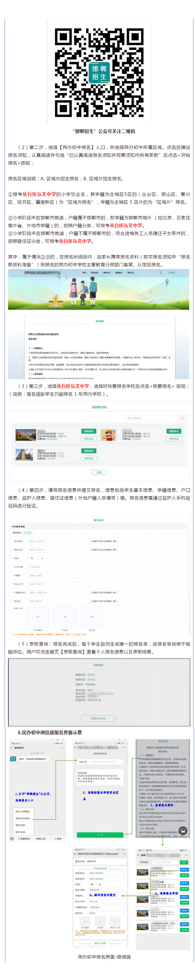Click the 学籍号 input field

tap(59, 575)
